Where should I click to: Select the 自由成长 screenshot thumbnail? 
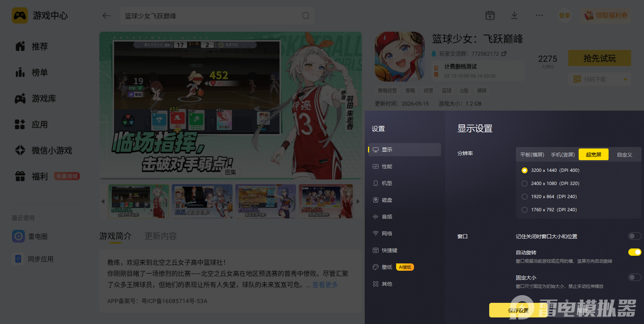[265, 201]
